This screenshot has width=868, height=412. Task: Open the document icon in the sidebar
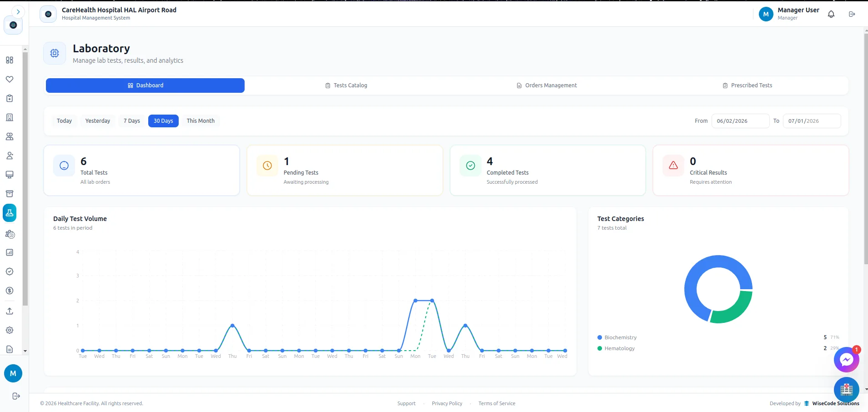(10, 349)
